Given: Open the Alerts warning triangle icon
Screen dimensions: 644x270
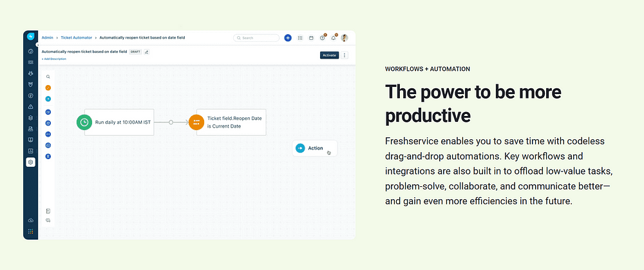Looking at the screenshot, I should [30, 107].
